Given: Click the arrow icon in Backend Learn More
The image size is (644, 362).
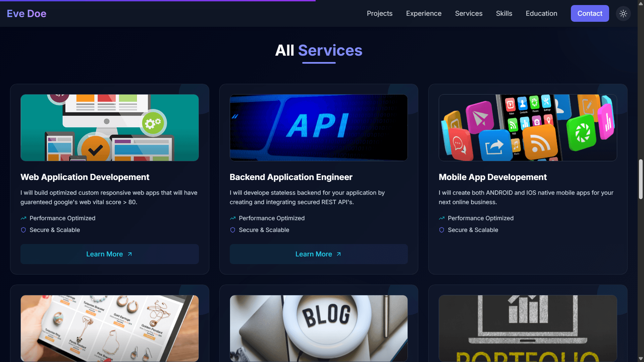Looking at the screenshot, I should point(339,254).
